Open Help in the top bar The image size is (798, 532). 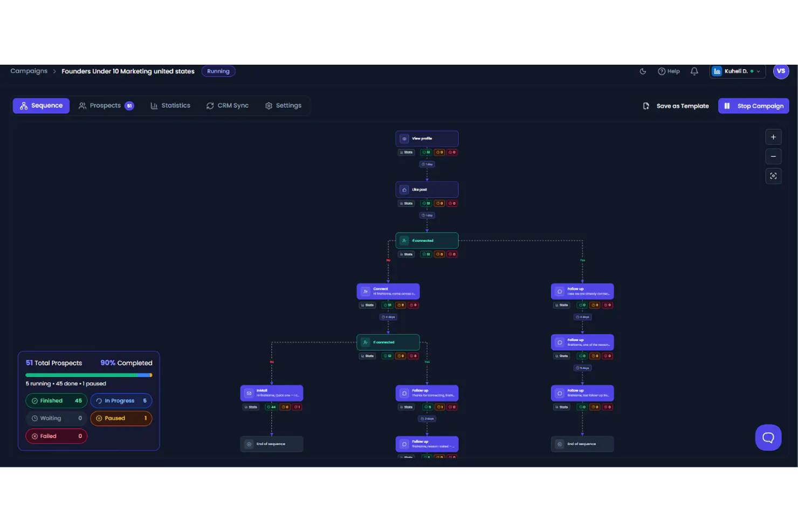tap(669, 71)
